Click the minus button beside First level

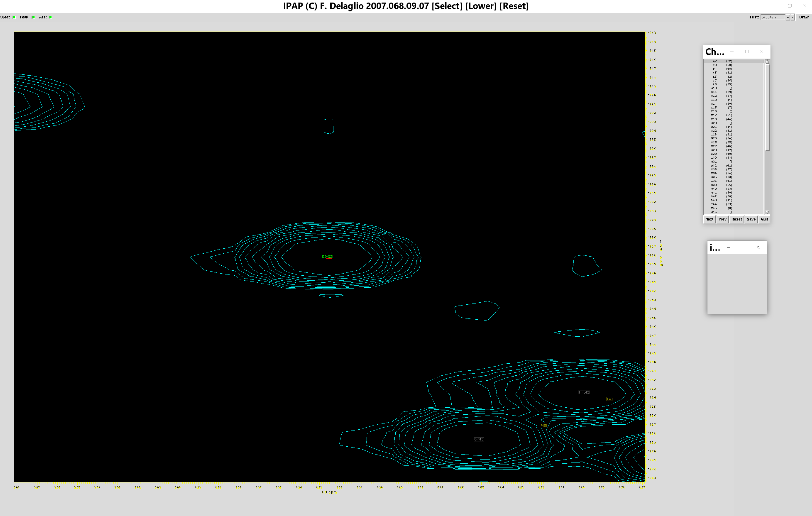792,17
